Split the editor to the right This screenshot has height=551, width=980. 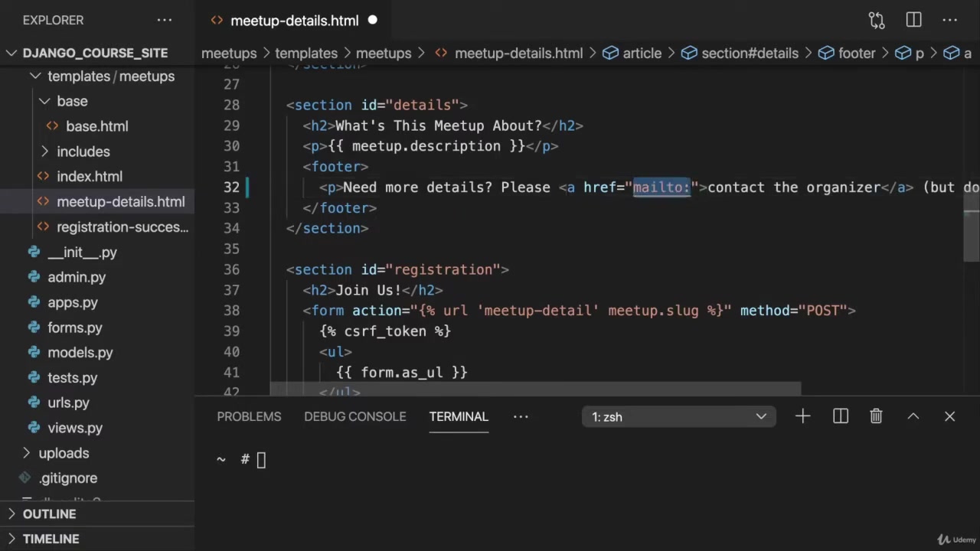pyautogui.click(x=913, y=21)
